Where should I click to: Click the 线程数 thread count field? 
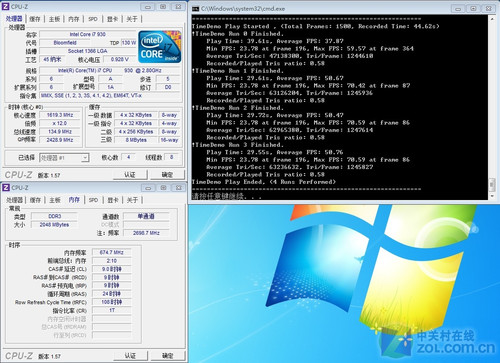172,157
